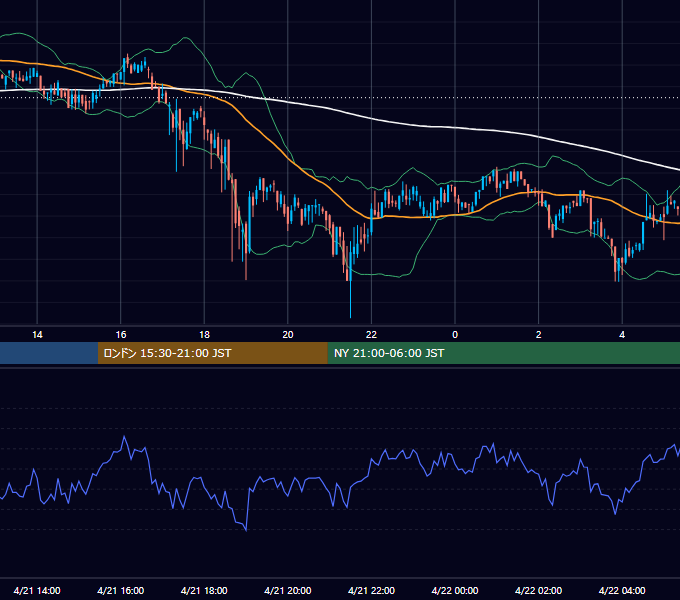Click the 4/21 18:00 label on indicator axis
Image resolution: width=680 pixels, height=600 pixels.
(x=204, y=590)
